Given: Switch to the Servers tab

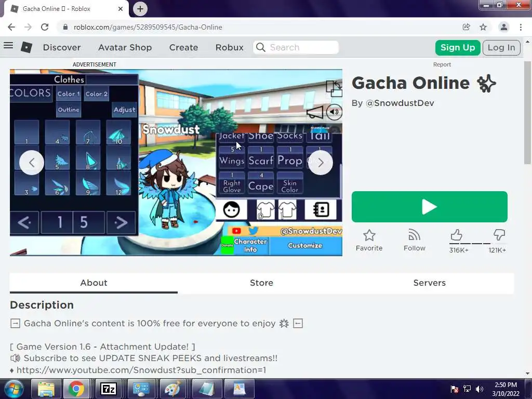Looking at the screenshot, I should point(429,283).
